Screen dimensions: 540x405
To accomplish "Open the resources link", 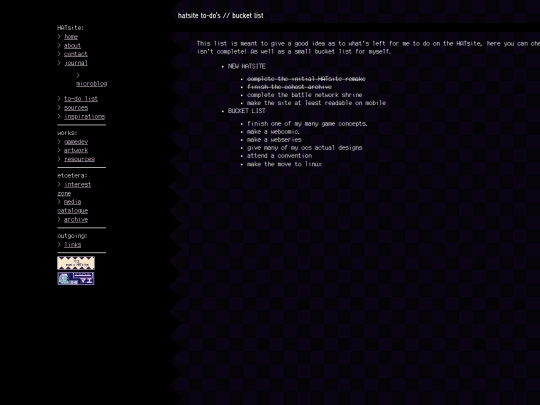I will [x=79, y=159].
